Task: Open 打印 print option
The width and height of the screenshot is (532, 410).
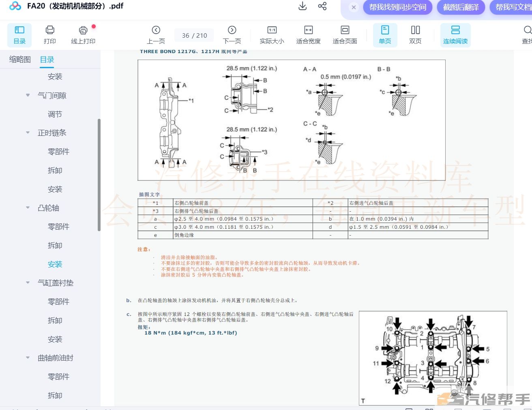Action: (49, 35)
